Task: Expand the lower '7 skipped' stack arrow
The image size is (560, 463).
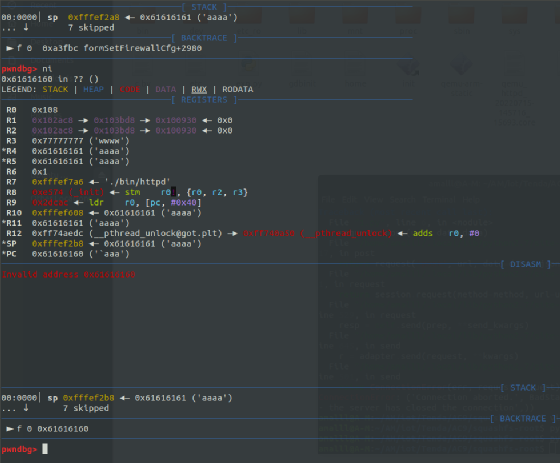Action: tap(26, 408)
